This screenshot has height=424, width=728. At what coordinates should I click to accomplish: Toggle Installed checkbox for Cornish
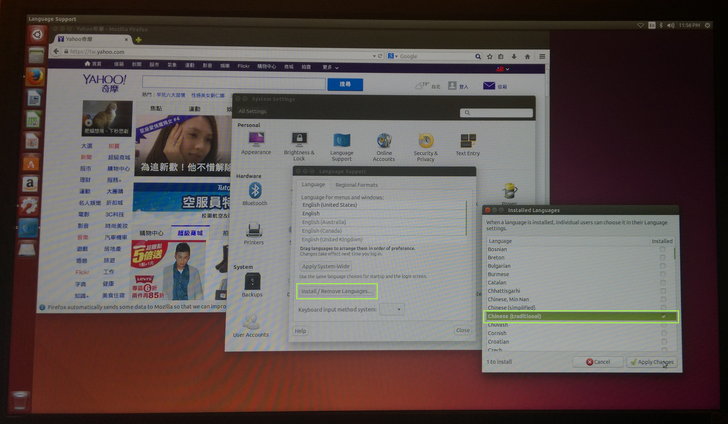pyautogui.click(x=664, y=333)
